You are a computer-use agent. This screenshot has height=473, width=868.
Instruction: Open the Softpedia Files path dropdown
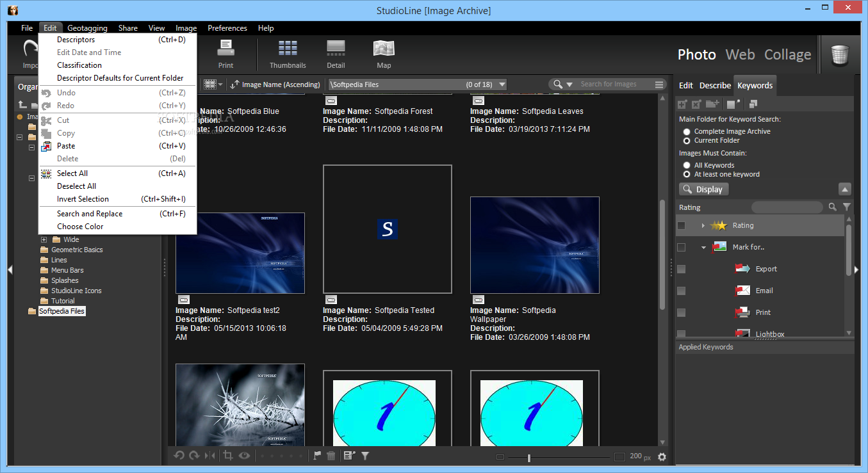(502, 84)
